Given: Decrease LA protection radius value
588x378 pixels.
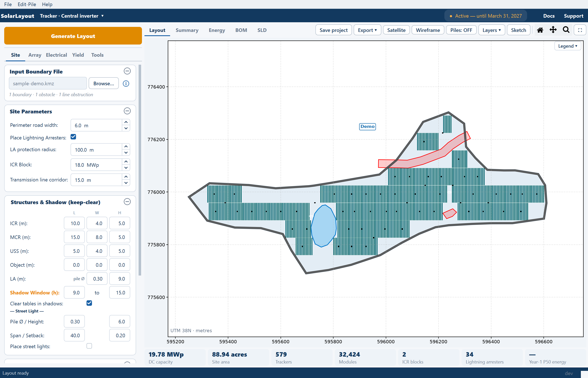Looking at the screenshot, I should coord(126,152).
